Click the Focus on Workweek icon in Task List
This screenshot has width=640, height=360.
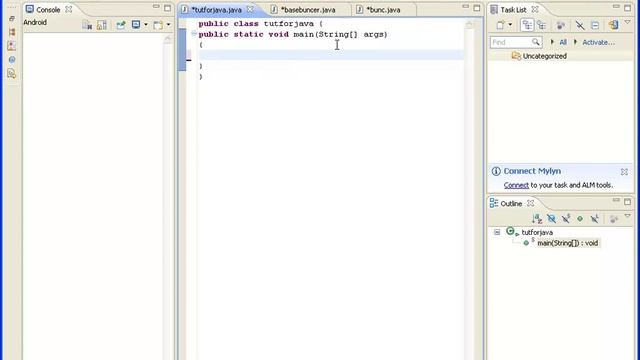click(x=561, y=25)
